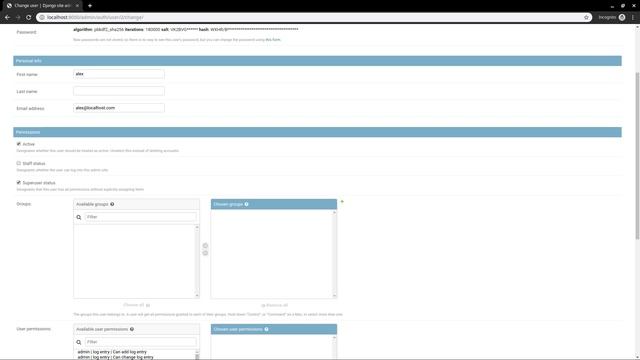Viewport: 640px width, 360px height.
Task: Edit the Email address field
Action: tap(119, 108)
